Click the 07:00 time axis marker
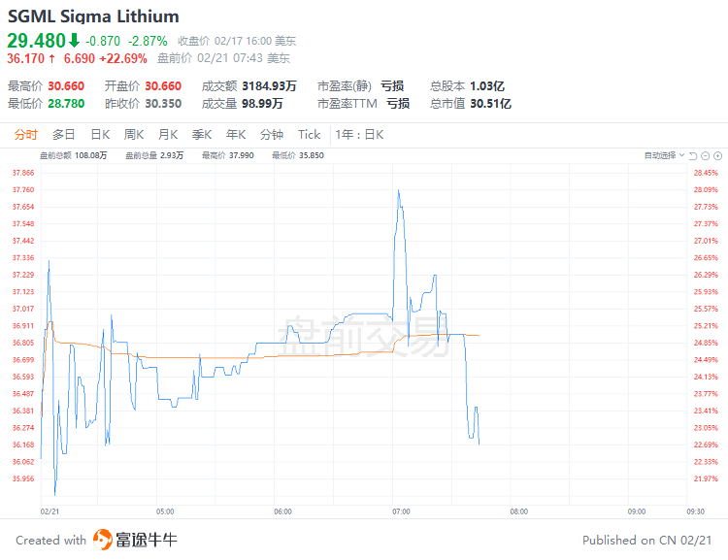This screenshot has height=560, width=728. pyautogui.click(x=401, y=511)
